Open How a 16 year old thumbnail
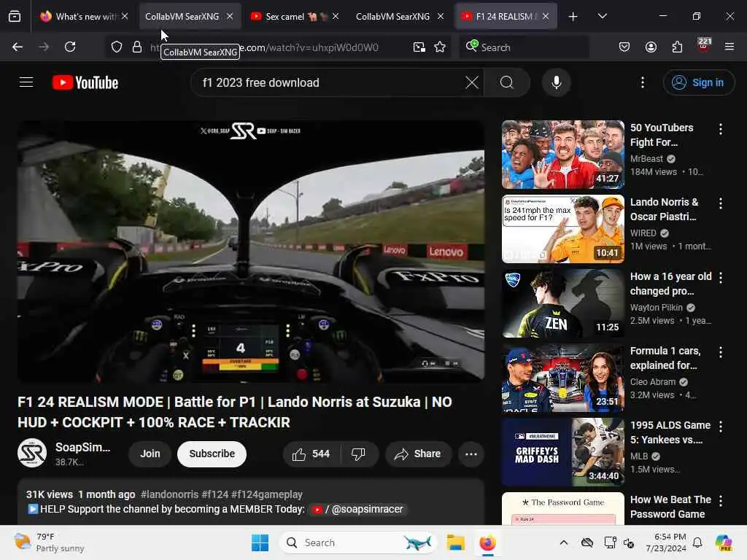This screenshot has height=560, width=747. click(x=562, y=303)
